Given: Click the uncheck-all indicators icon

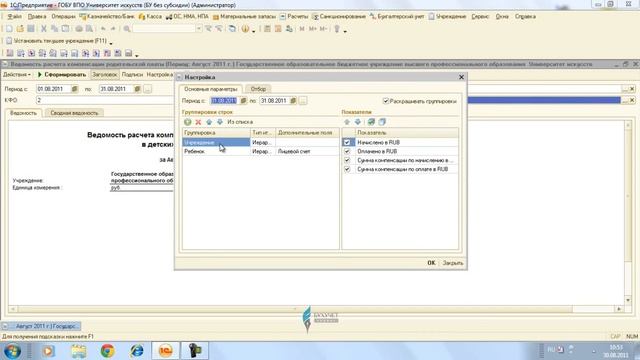Looking at the screenshot, I should pos(382,122).
